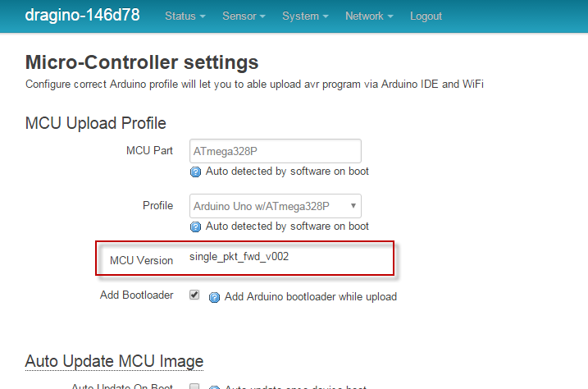Click the Auto Update MCU Image heading
The height and width of the screenshot is (389, 588).
coord(114,361)
